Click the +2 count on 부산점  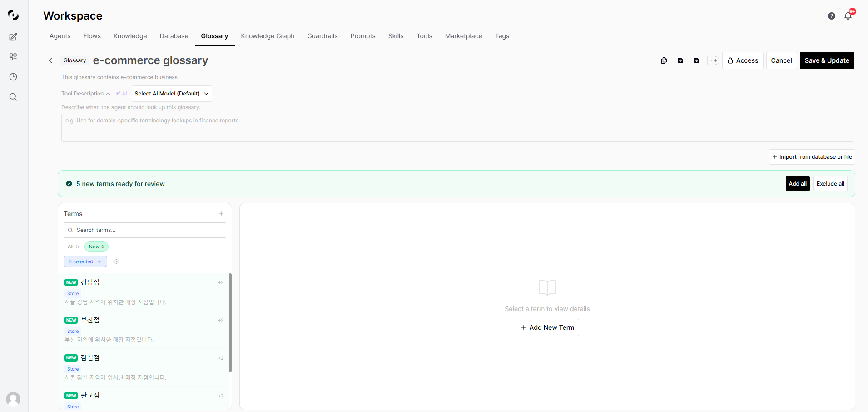click(x=221, y=321)
